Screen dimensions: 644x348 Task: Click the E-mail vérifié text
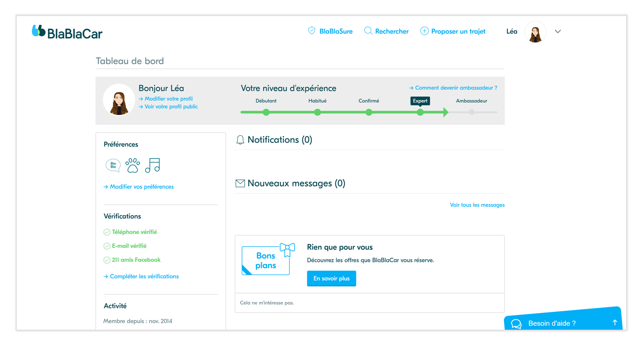coord(129,246)
